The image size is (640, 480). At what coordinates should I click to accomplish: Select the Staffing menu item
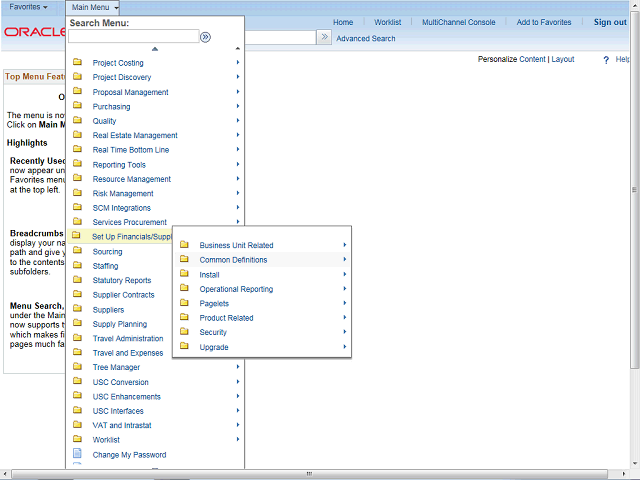[x=105, y=266]
